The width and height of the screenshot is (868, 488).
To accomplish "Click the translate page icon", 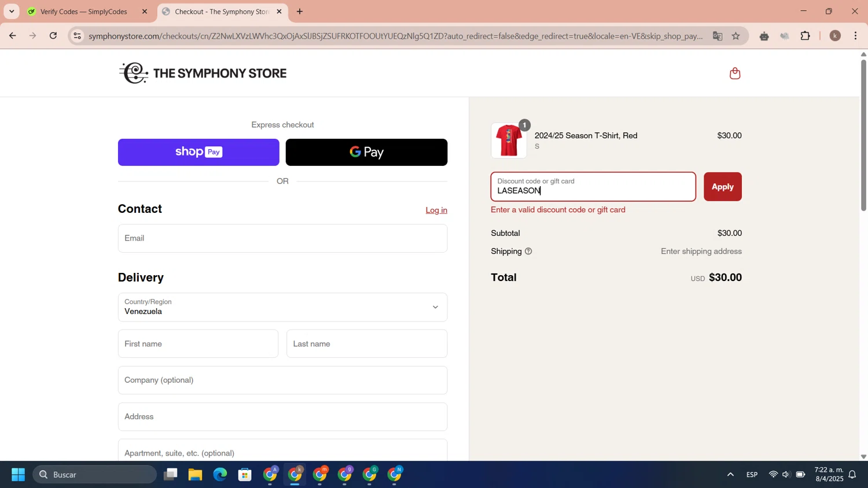I will [x=718, y=36].
